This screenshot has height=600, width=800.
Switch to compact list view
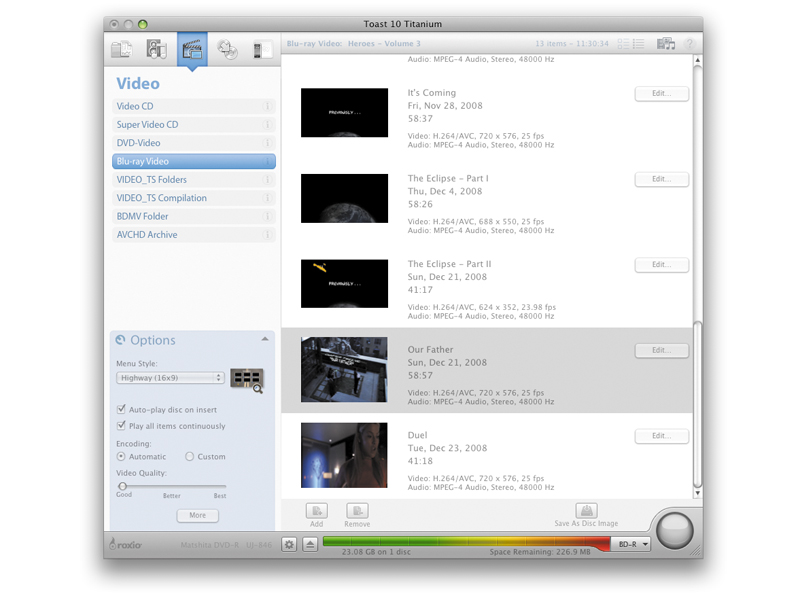tap(638, 44)
